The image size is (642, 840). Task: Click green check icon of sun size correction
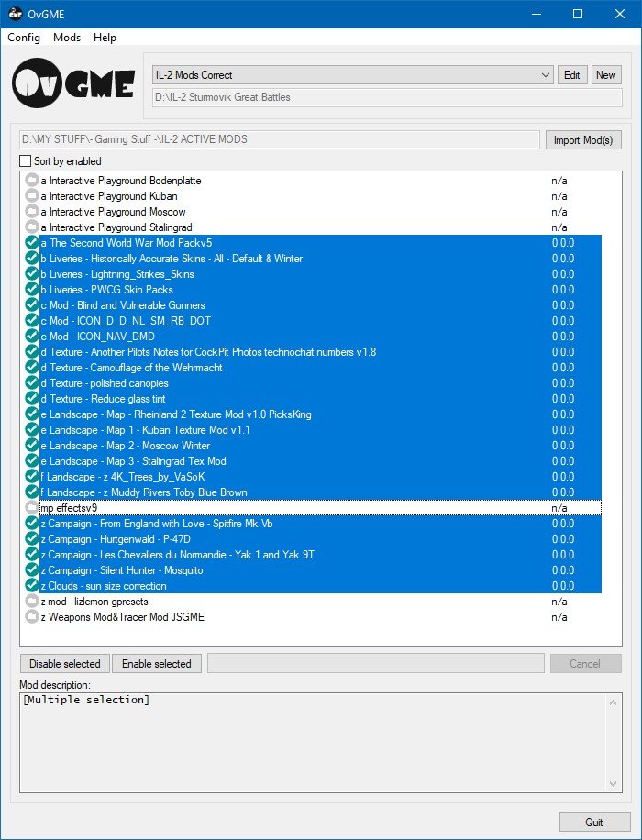point(31,586)
